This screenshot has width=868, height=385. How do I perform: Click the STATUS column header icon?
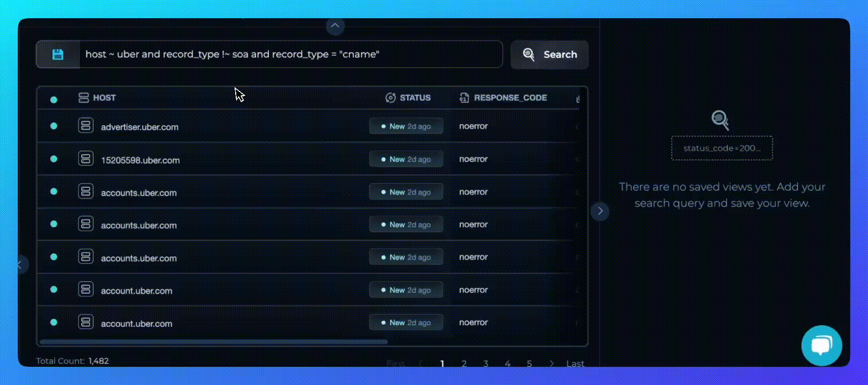click(x=391, y=98)
